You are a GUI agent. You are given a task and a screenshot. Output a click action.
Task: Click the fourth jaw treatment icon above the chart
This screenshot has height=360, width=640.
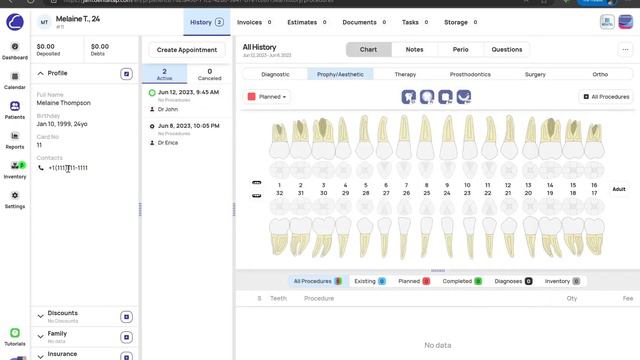click(x=464, y=97)
